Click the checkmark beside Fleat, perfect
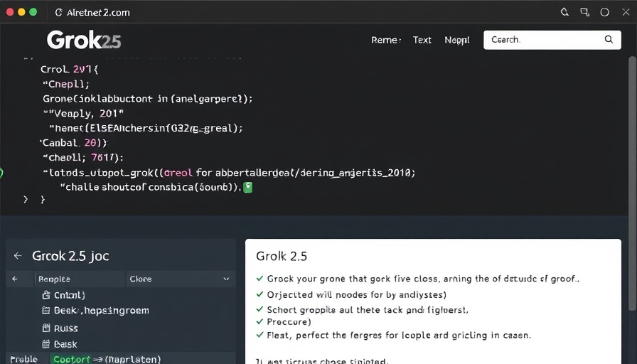The image size is (637, 364). [260, 335]
